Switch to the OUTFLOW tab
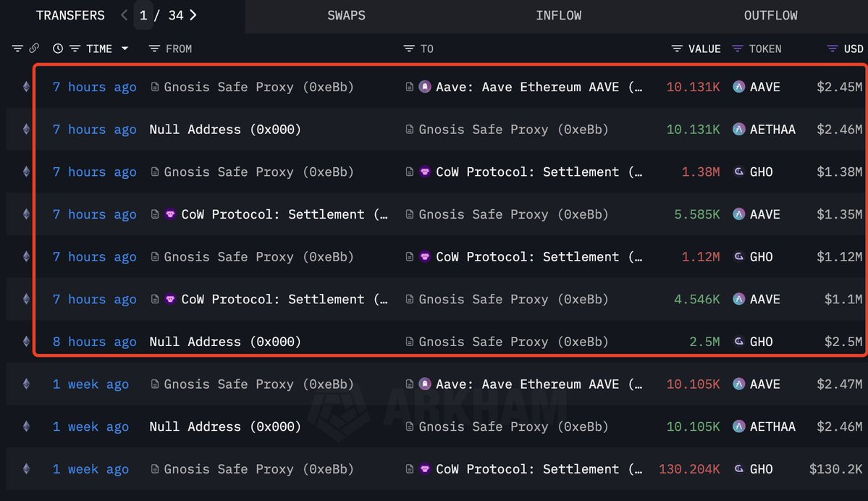 770,15
